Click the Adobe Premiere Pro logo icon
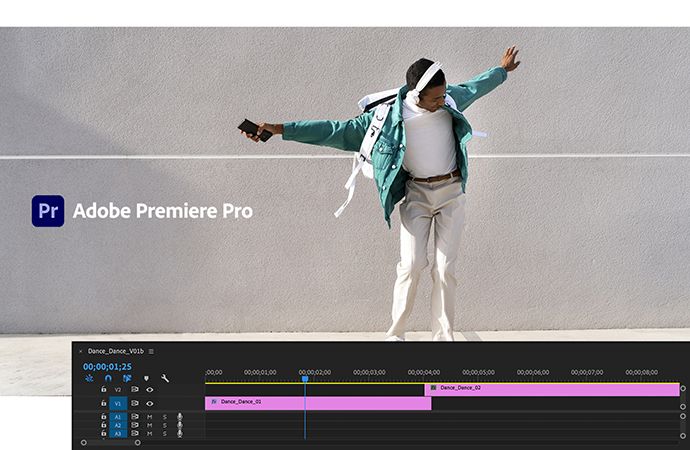 [x=48, y=211]
